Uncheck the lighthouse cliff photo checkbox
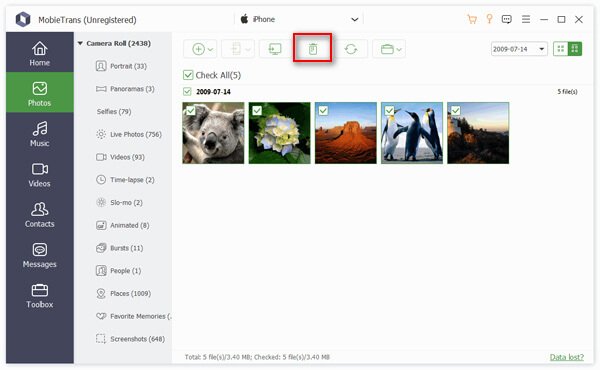The width and height of the screenshot is (600, 370). 455,111
